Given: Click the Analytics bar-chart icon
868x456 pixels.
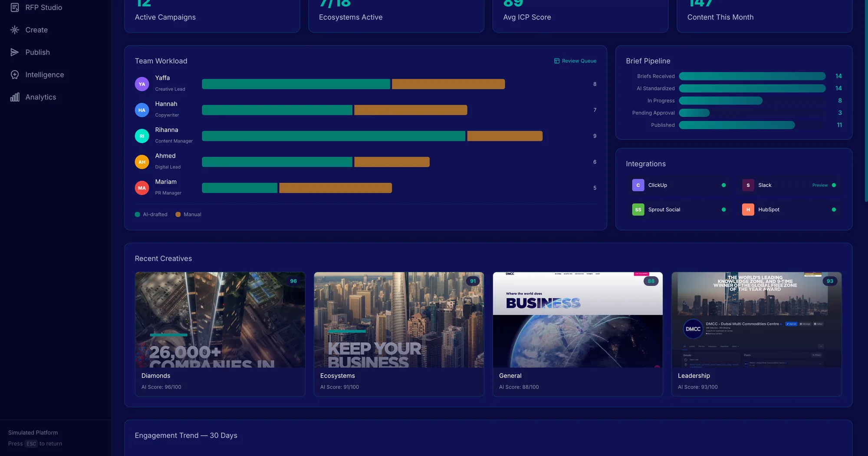Looking at the screenshot, I should click(15, 97).
